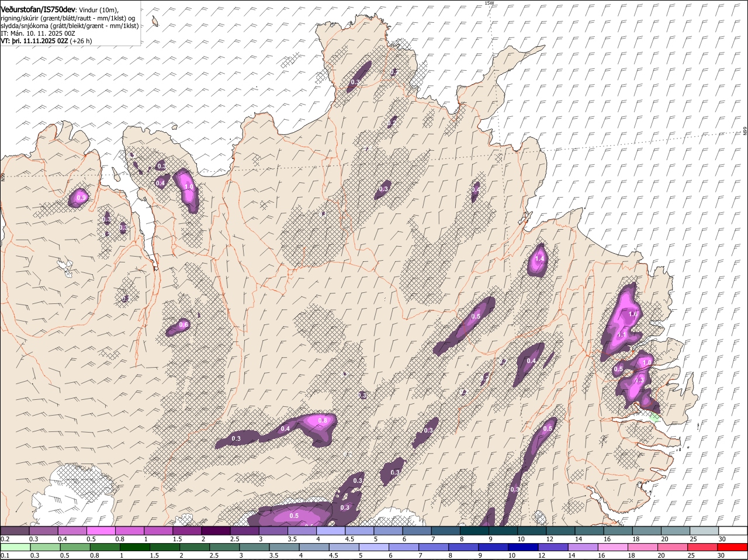The image size is (748, 560).
Task: Pick the lower legend swatch between 10 and 12
Action: click(x=523, y=547)
